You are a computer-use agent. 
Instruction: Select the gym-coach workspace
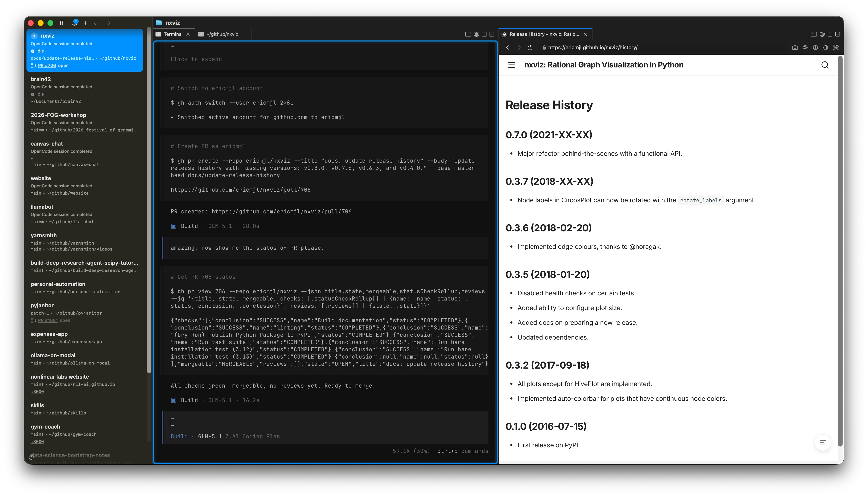[85, 434]
